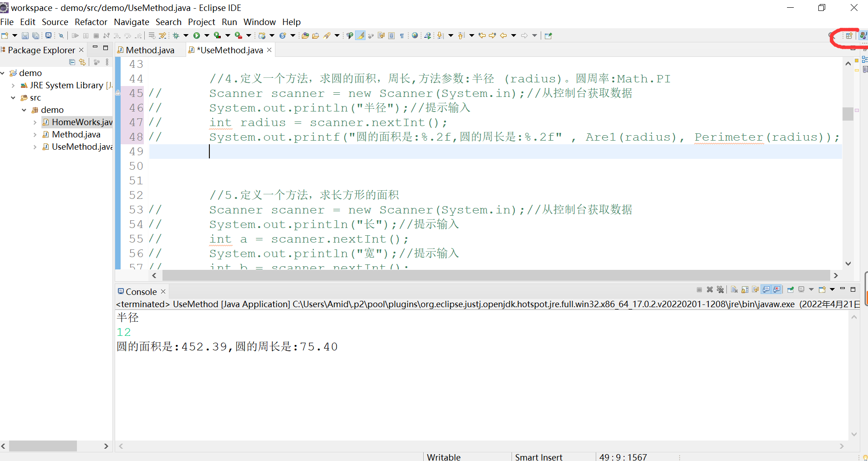The image size is (868, 461).
Task: Close the Package Explorer view
Action: pyautogui.click(x=81, y=50)
